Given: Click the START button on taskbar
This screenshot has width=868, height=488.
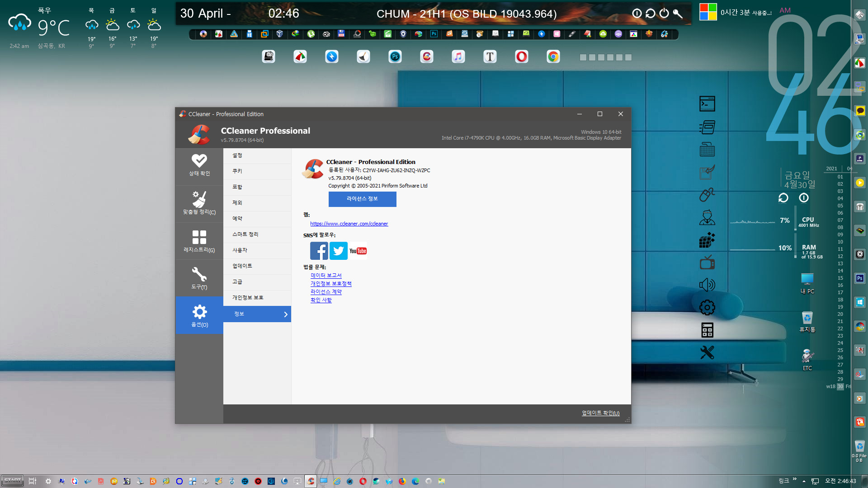Looking at the screenshot, I should click(12, 481).
